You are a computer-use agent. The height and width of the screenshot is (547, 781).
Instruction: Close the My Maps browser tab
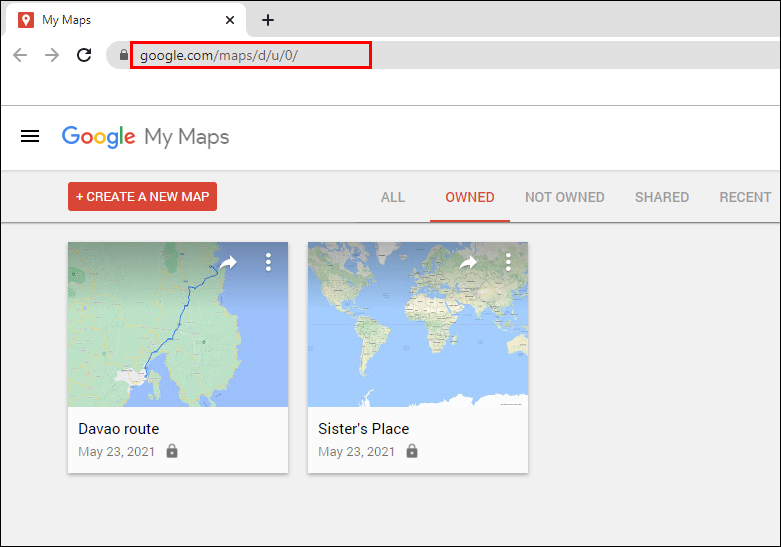coord(230,20)
